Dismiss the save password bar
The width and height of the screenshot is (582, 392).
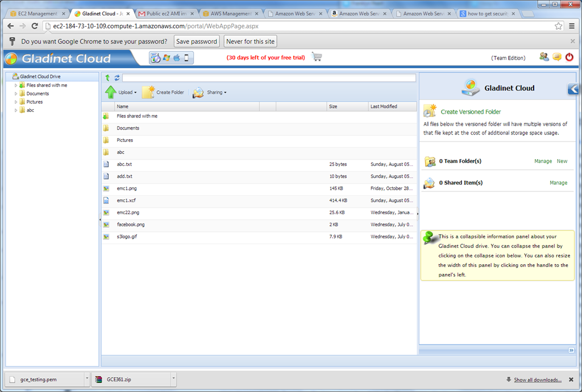pos(573,41)
